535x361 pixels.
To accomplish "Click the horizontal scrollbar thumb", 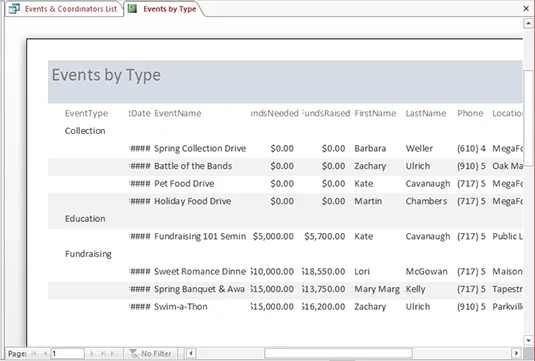I will point(338,353).
